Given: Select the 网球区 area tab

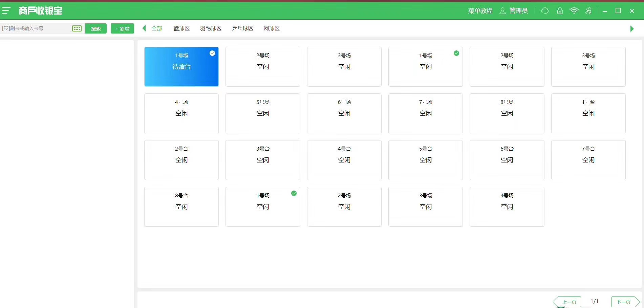Looking at the screenshot, I should (272, 28).
